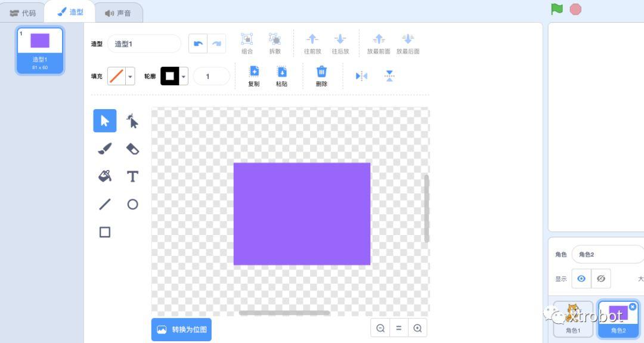Image resolution: width=644 pixels, height=343 pixels.
Task: Choose the Eraser tool
Action: tap(132, 149)
